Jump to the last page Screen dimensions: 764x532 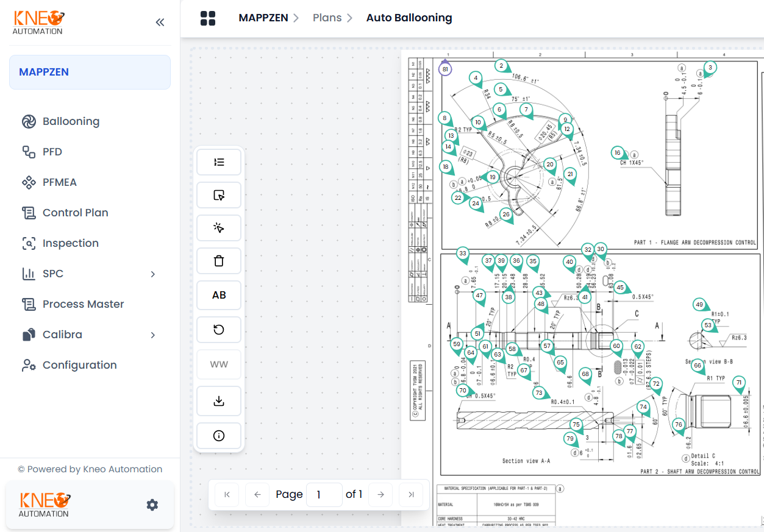point(410,494)
